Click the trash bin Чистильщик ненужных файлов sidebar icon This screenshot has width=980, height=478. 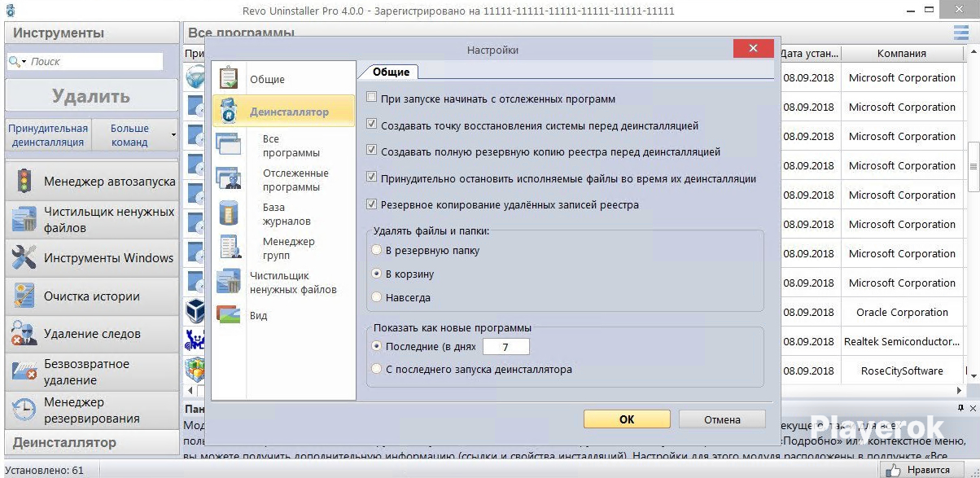(x=24, y=219)
